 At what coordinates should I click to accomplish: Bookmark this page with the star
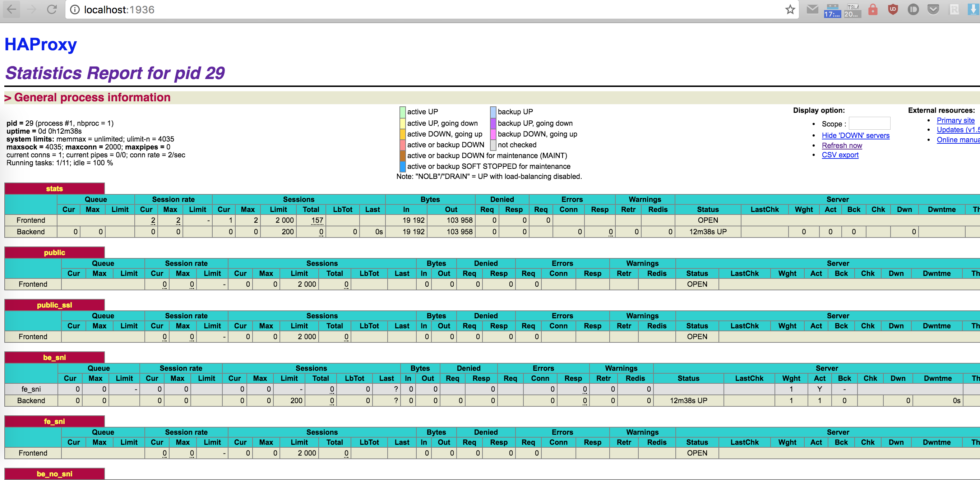coord(790,9)
